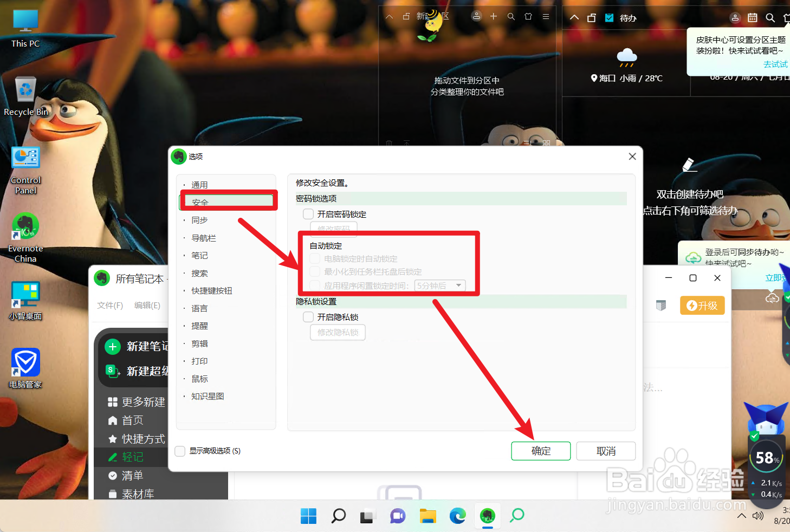Confirm settings with the 确定 button
The image size is (790, 532).
point(541,451)
